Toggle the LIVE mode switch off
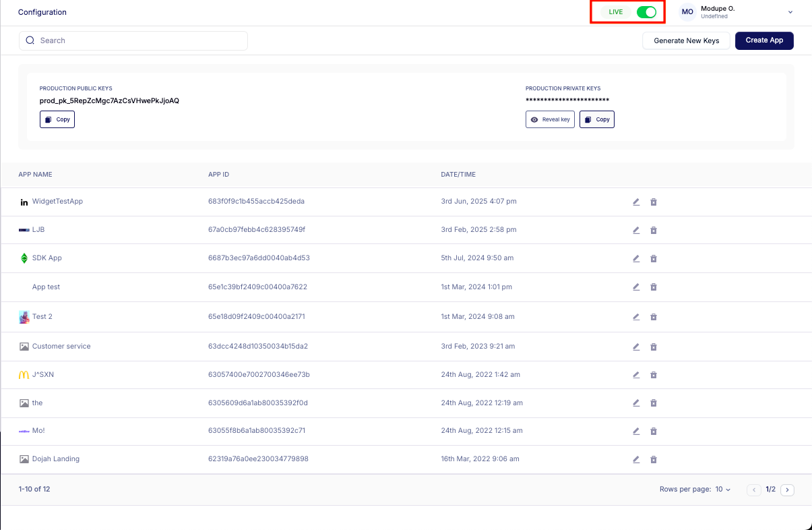 click(646, 12)
